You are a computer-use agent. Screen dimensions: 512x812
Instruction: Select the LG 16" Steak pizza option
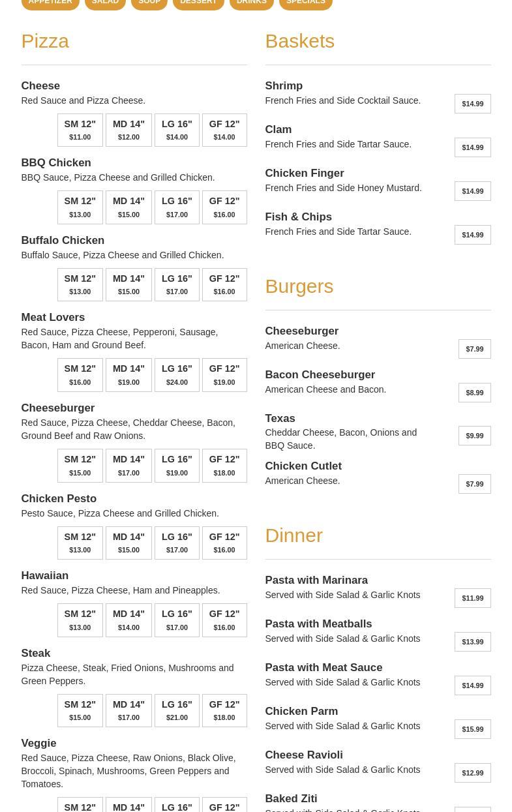point(177,710)
